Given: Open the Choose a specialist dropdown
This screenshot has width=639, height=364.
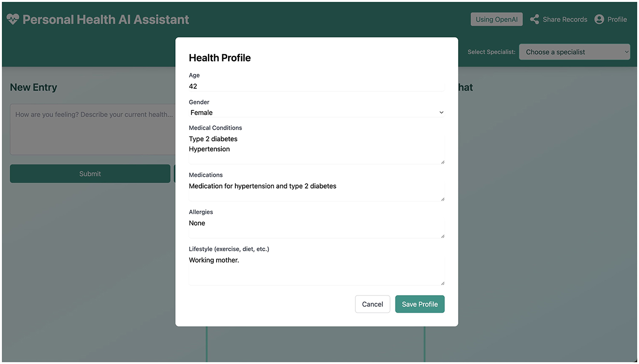Looking at the screenshot, I should (x=574, y=52).
